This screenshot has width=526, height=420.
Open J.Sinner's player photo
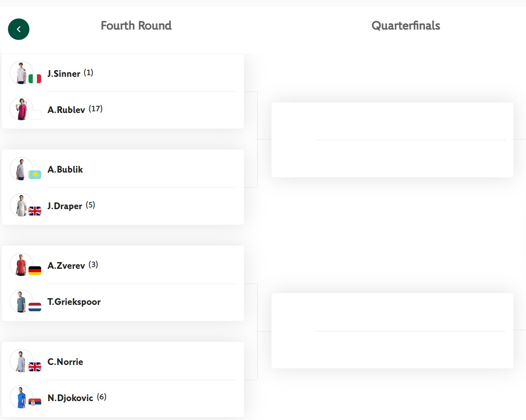point(21,73)
